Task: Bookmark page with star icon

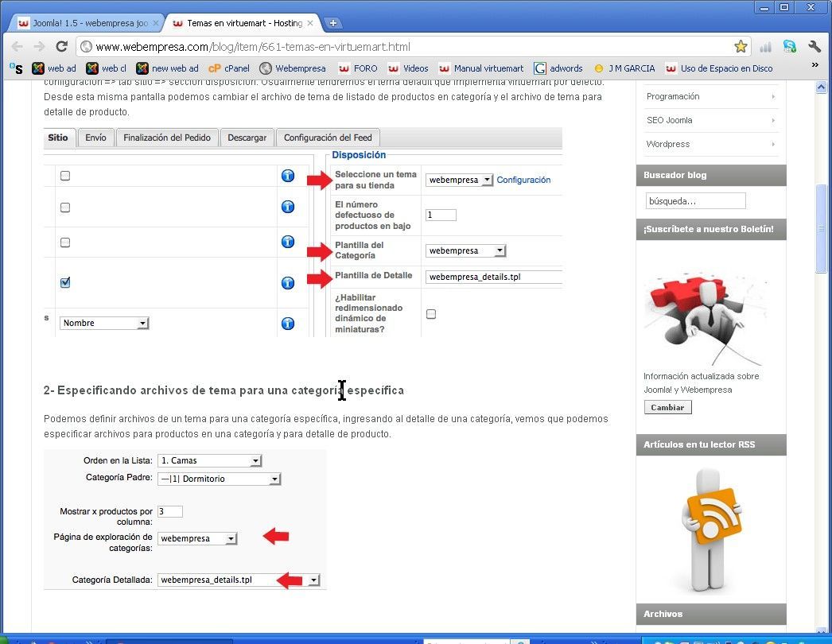Action: [x=741, y=47]
